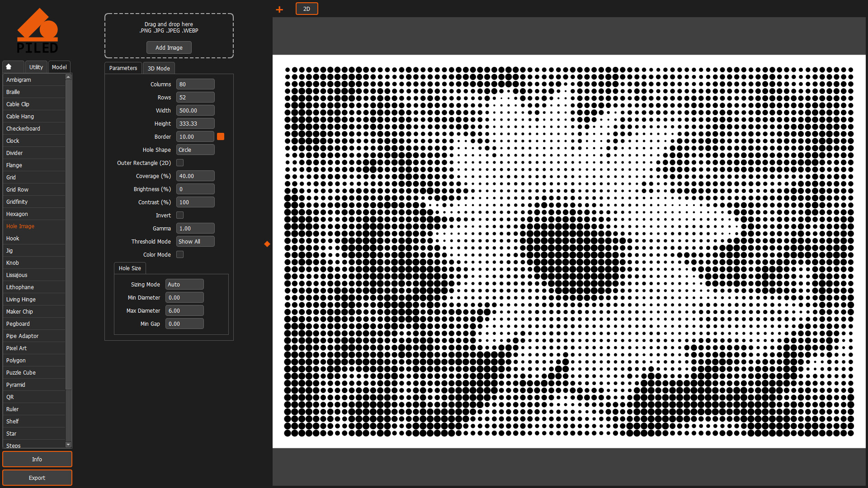This screenshot has height=488, width=868.
Task: Select the 2D view tab
Action: (x=307, y=9)
